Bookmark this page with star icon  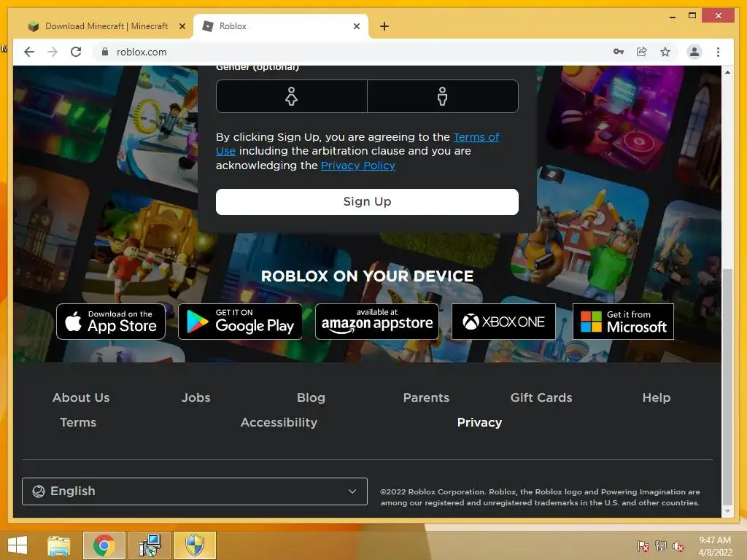[665, 52]
